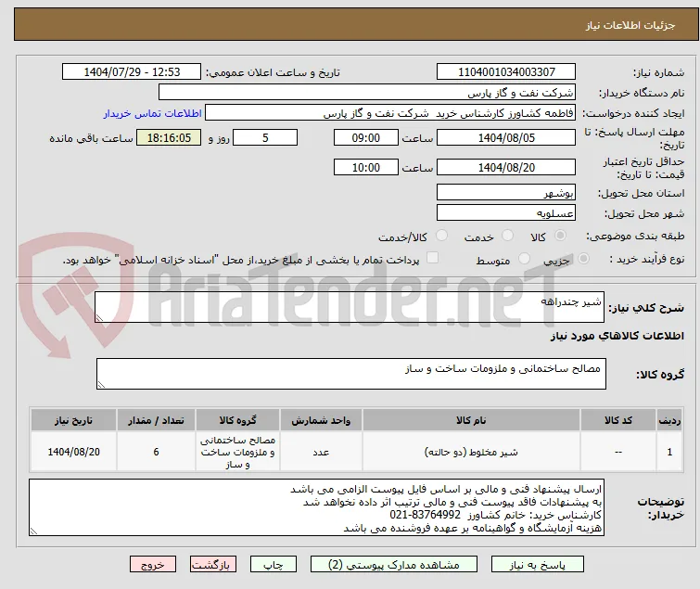The image size is (700, 589).
Task: Click the delivery province field بوشهر
Action: [506, 192]
